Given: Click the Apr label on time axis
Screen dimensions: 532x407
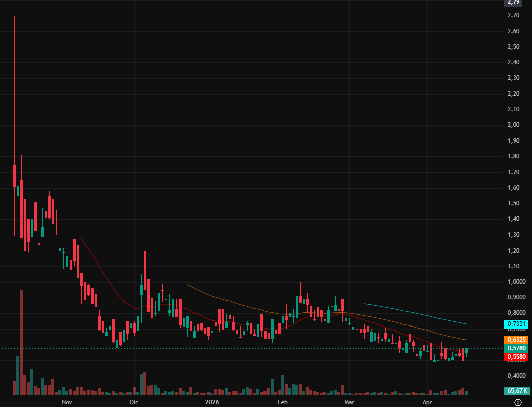Looking at the screenshot, I should (x=427, y=402).
